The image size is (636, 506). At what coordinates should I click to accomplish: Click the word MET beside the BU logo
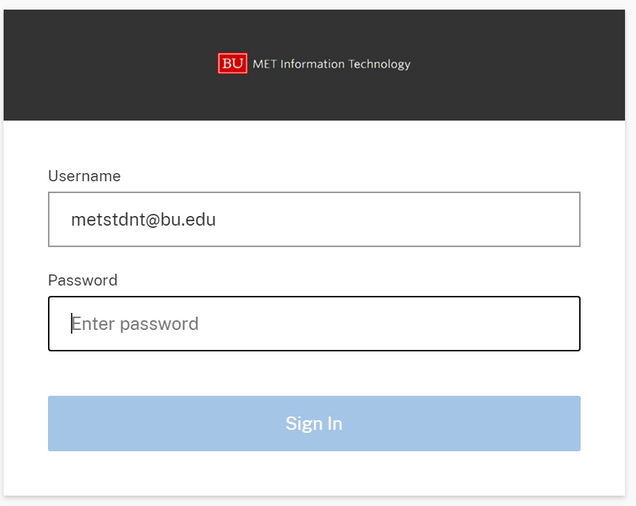[x=263, y=64]
